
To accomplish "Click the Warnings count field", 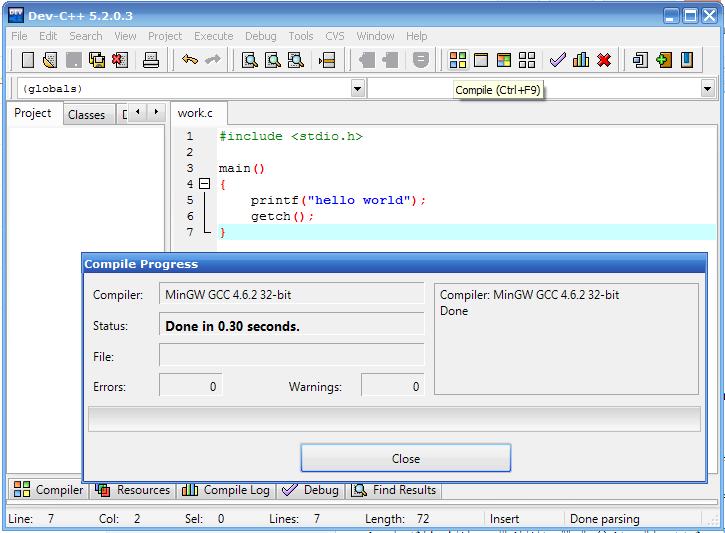I will [x=392, y=386].
